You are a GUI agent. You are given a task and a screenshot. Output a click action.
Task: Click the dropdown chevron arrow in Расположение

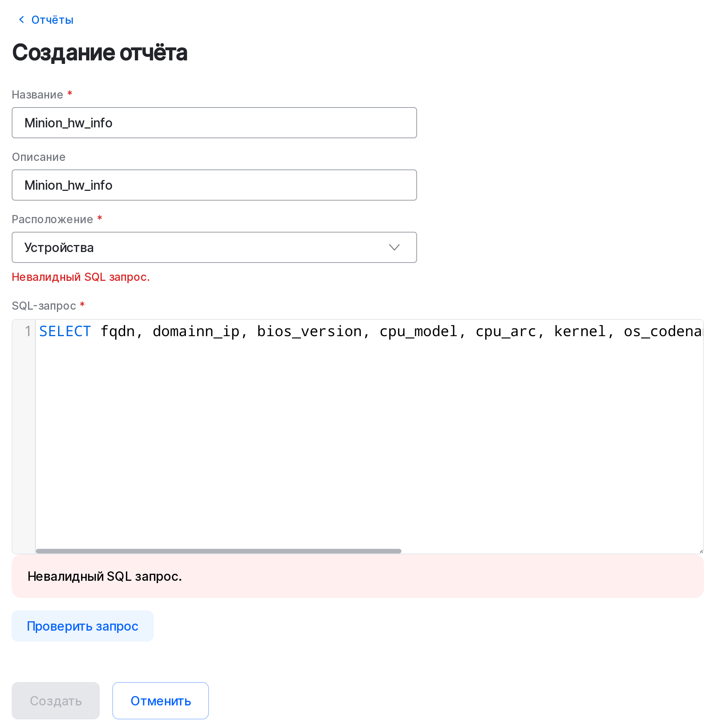394,247
